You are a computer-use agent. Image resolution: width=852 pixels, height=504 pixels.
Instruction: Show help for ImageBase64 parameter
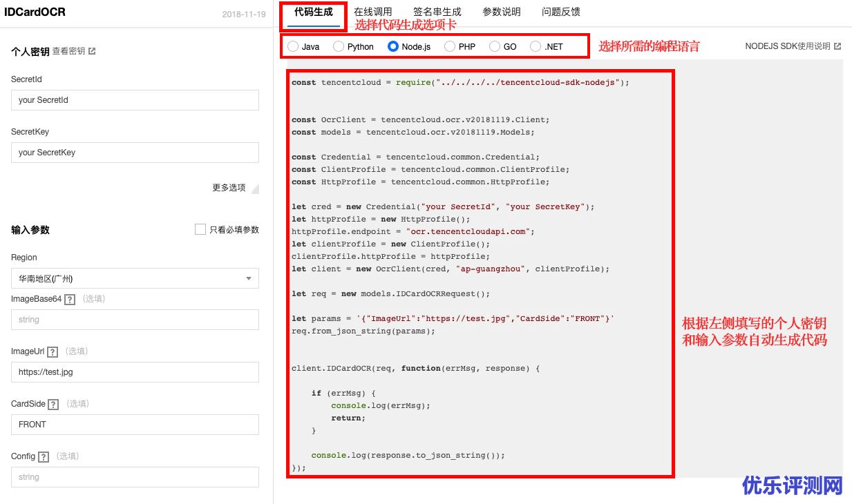pos(70,300)
